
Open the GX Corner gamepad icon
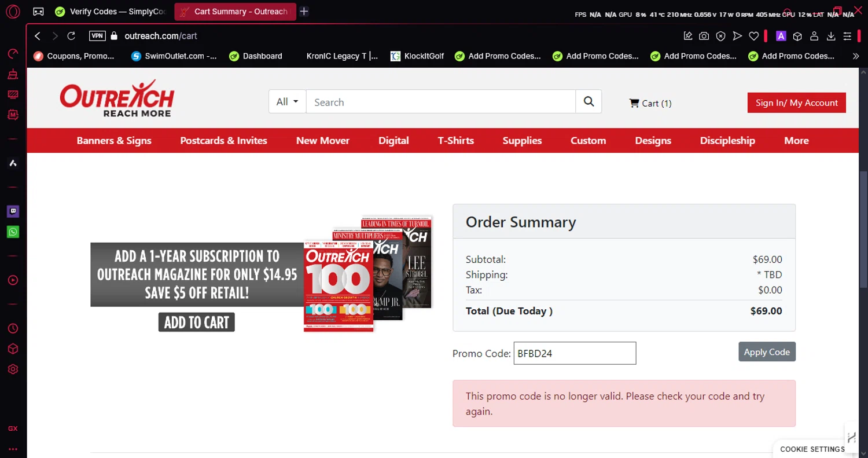[39, 12]
